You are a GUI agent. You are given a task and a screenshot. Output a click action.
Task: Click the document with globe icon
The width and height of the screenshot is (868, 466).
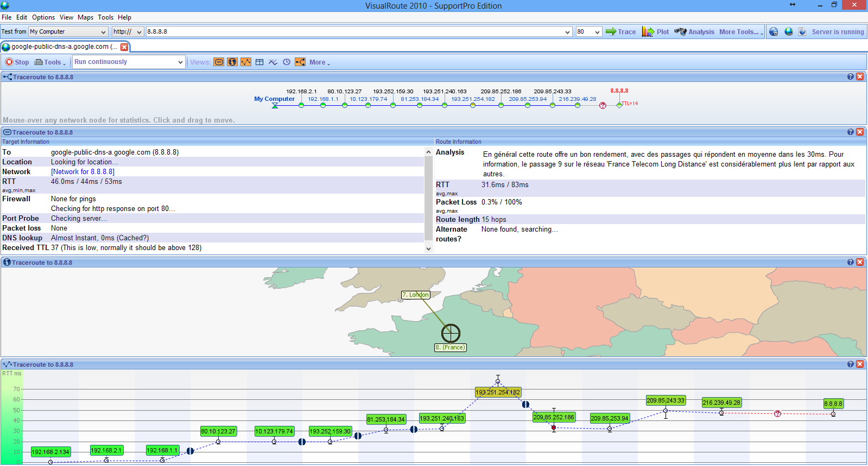click(802, 31)
